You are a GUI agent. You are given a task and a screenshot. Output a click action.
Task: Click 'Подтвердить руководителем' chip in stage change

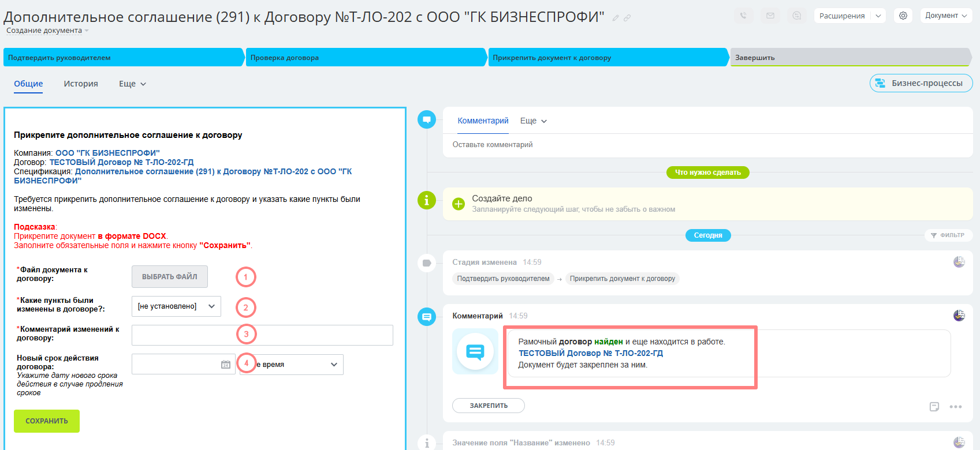tap(503, 279)
